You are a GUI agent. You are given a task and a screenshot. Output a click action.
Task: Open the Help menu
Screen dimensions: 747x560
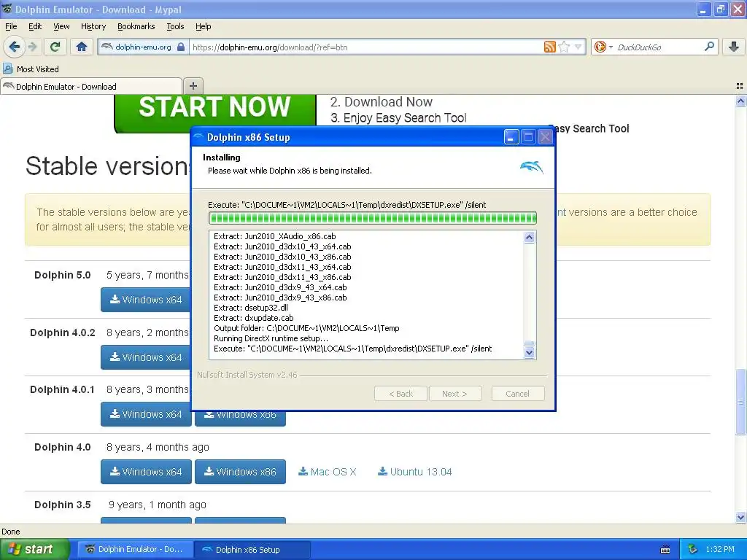203,26
